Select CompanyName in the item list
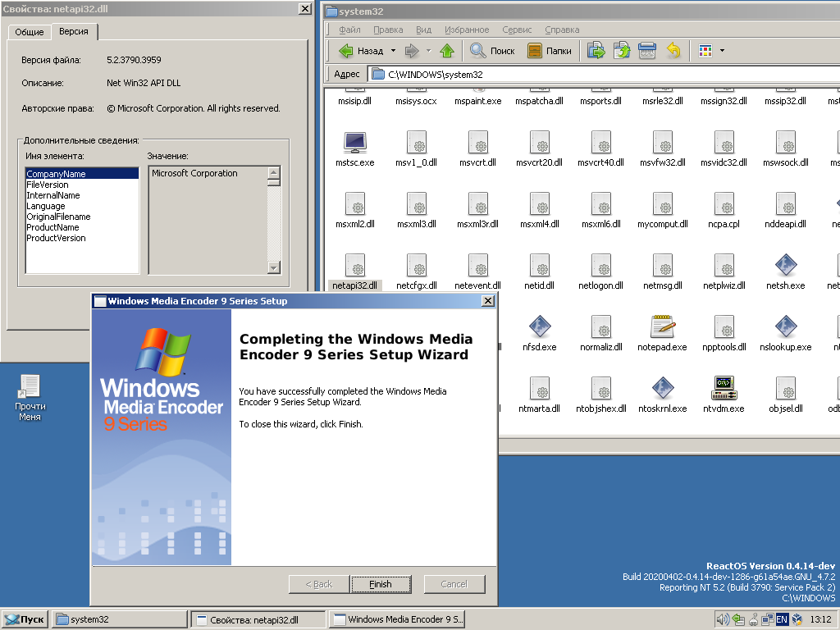The image size is (840, 630). 82,174
